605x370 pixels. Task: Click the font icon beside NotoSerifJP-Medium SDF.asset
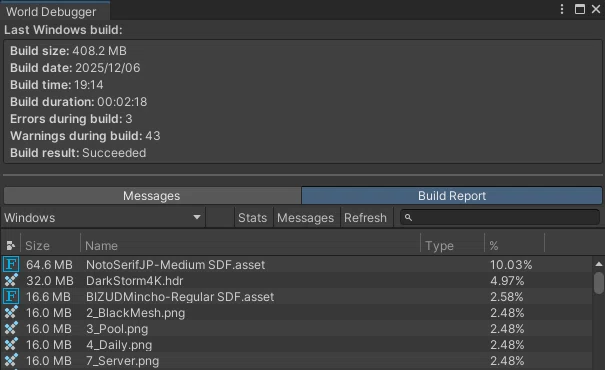pos(11,264)
